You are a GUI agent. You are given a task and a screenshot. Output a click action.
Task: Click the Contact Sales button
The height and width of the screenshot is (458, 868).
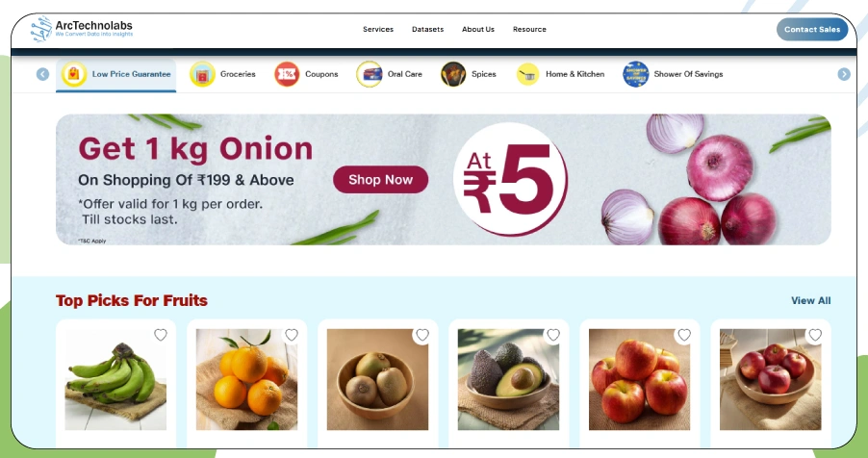point(812,30)
